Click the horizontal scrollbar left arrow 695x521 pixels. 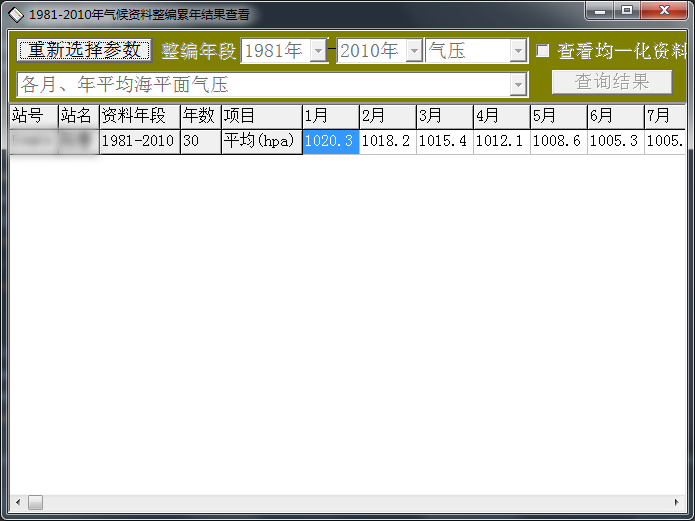pyautogui.click(x=17, y=502)
